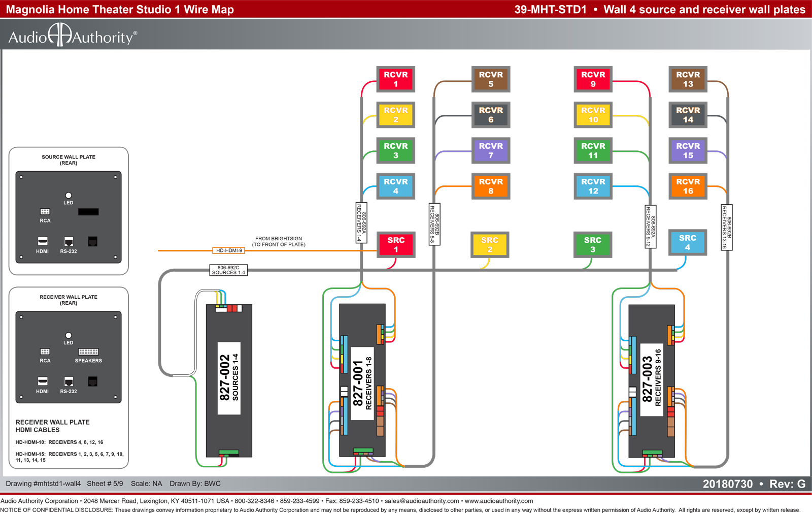Click the blue RCVR 4 block

pos(396,186)
